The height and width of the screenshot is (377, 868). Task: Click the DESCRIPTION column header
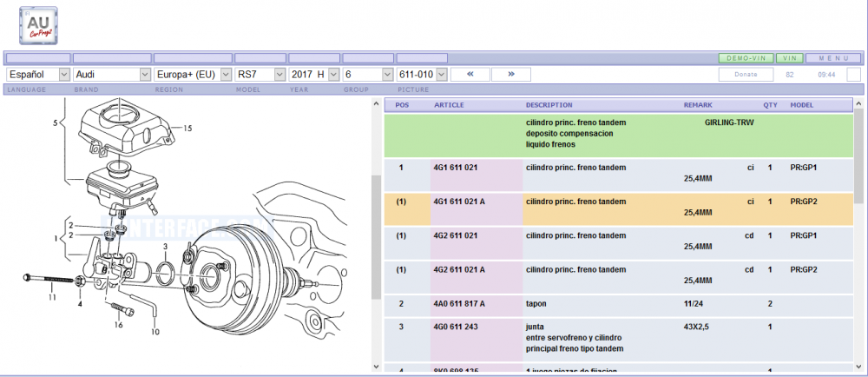pyautogui.click(x=549, y=105)
